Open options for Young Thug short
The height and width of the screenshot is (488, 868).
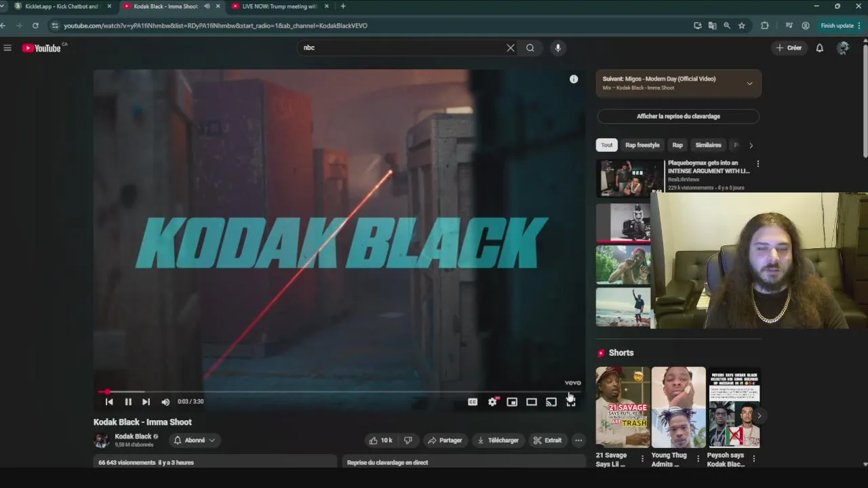[x=698, y=459]
